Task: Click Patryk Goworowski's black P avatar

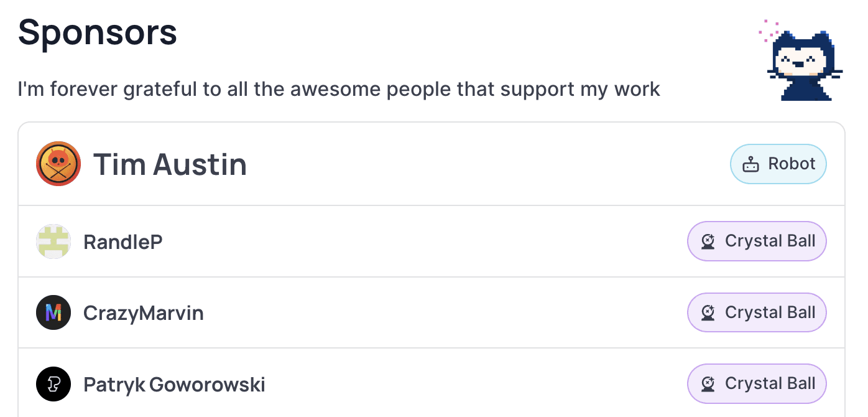Action: (x=53, y=384)
